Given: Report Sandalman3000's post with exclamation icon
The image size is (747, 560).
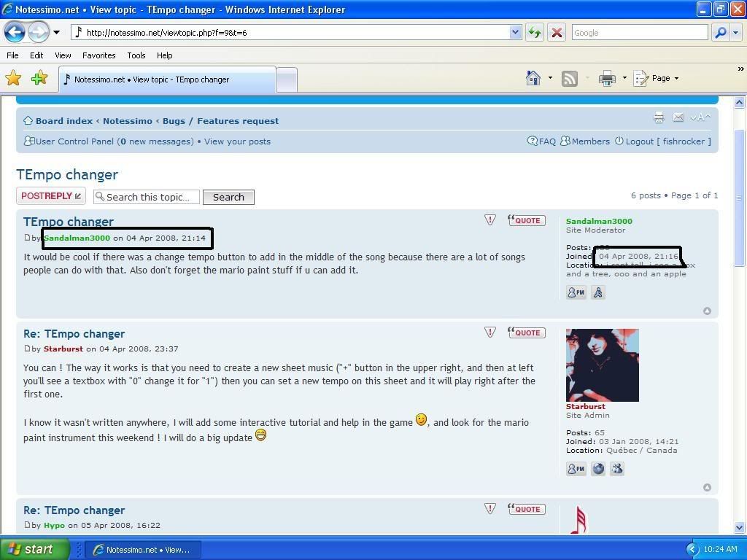Looking at the screenshot, I should [490, 220].
